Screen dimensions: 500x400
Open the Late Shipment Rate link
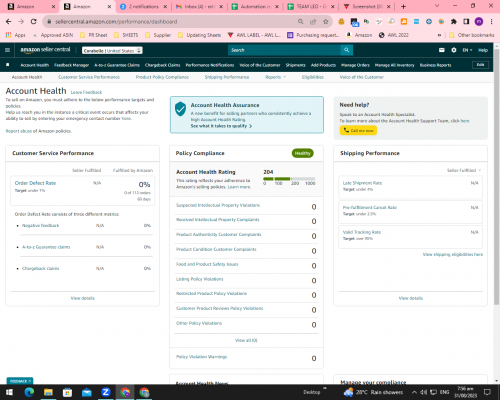click(x=362, y=183)
